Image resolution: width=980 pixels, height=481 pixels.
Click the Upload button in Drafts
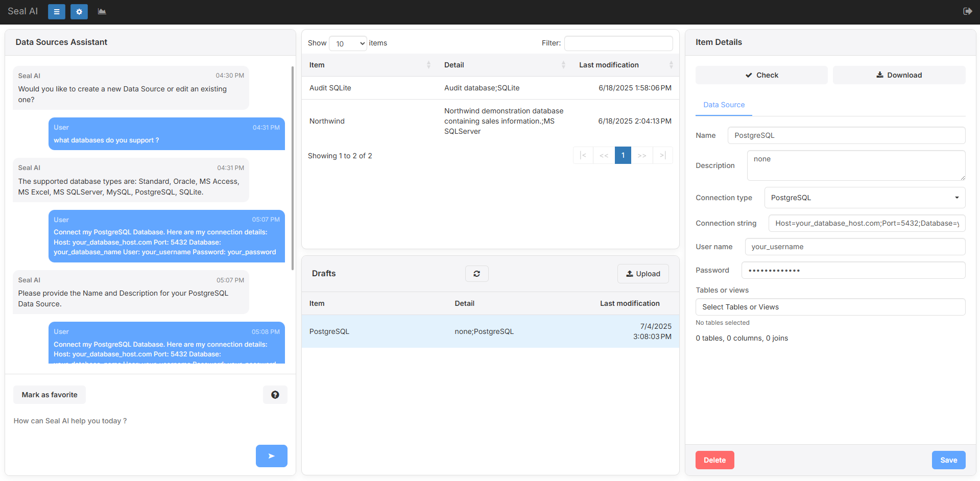[x=643, y=274]
